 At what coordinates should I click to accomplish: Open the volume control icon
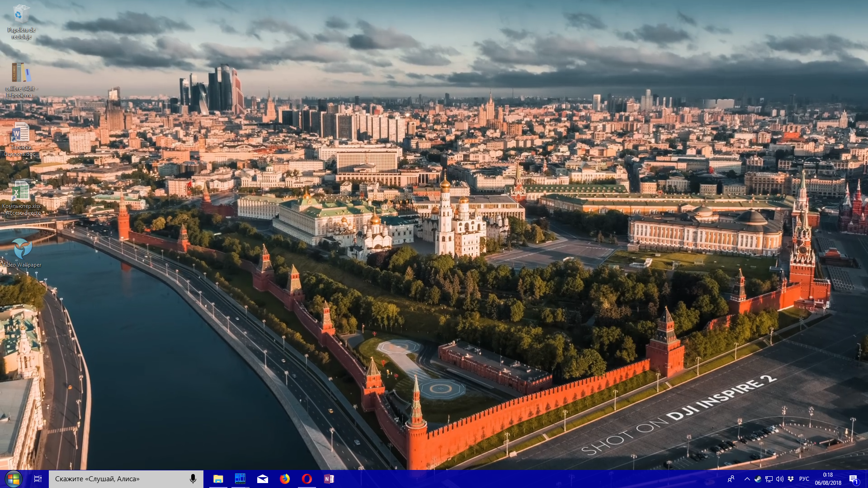(x=779, y=479)
